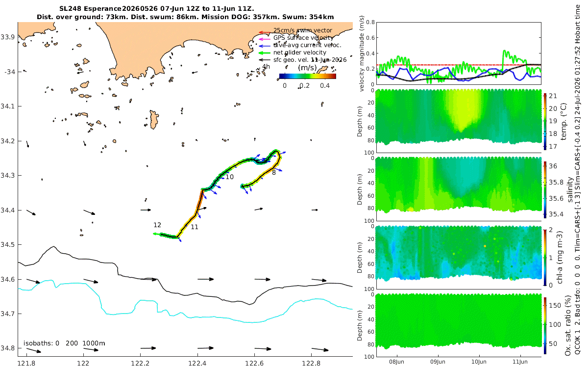588x368 pixels.
Task: Click the longitude tick label '121.8'
Action: 26,364
